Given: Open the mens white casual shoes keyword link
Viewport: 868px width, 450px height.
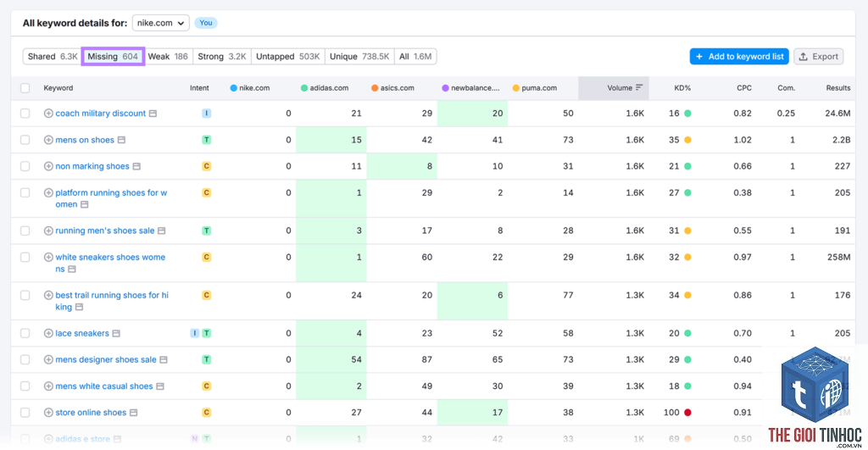Looking at the screenshot, I should pyautogui.click(x=104, y=386).
